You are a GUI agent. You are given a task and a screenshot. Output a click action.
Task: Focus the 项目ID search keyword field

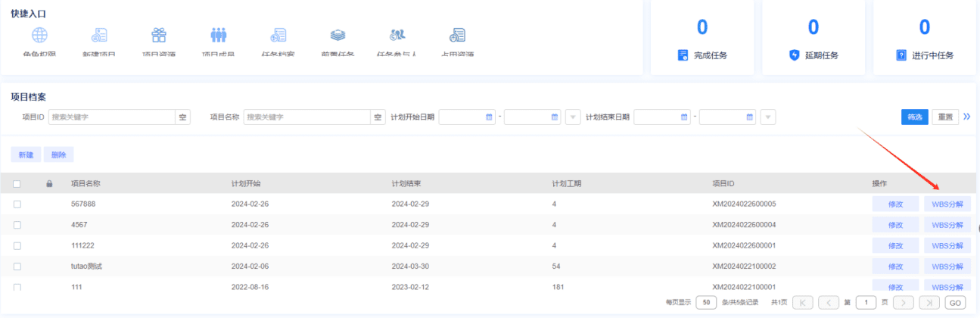click(x=112, y=117)
